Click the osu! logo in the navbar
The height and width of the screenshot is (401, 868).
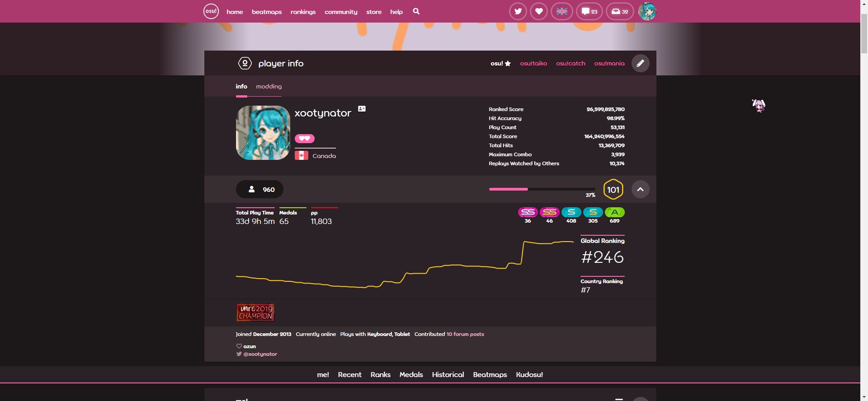click(x=211, y=11)
